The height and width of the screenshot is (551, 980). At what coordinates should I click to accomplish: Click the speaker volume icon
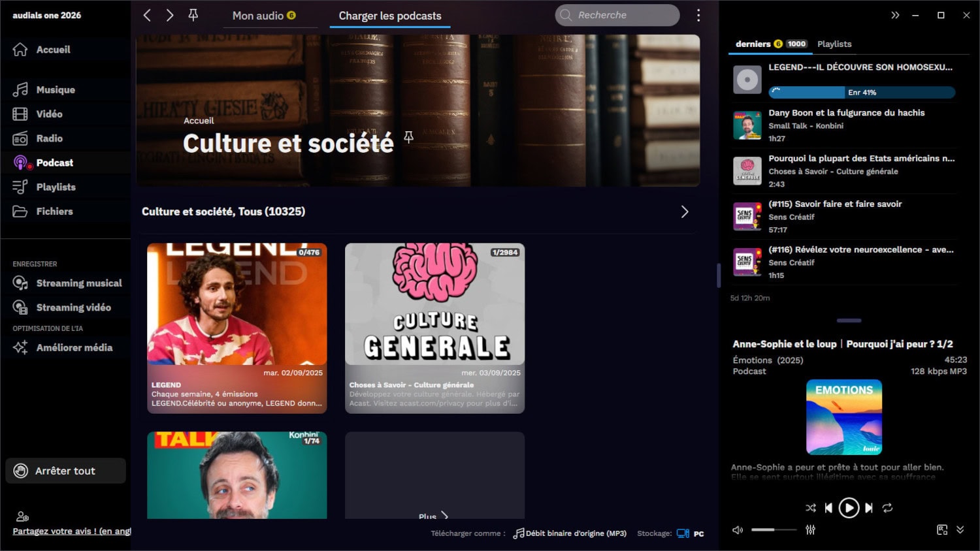point(738,530)
